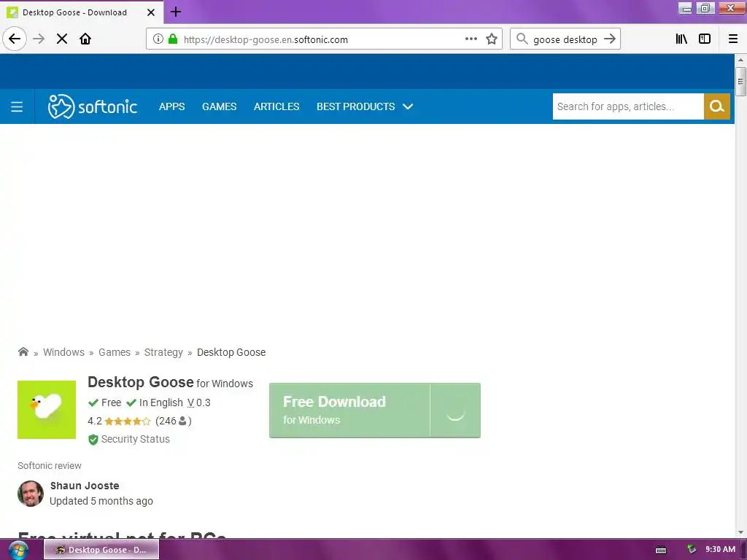Click Updated 5 months ago text
Image resolution: width=747 pixels, height=560 pixels.
coord(101,501)
